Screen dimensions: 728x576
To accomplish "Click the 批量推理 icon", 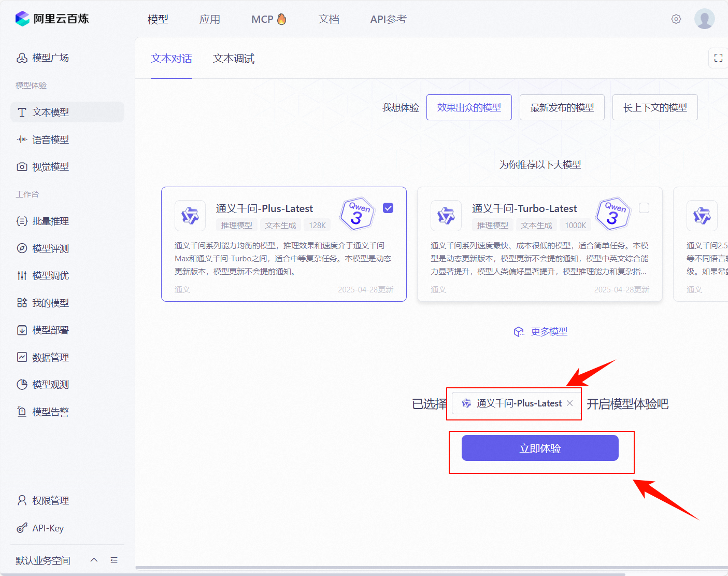I will (22, 221).
